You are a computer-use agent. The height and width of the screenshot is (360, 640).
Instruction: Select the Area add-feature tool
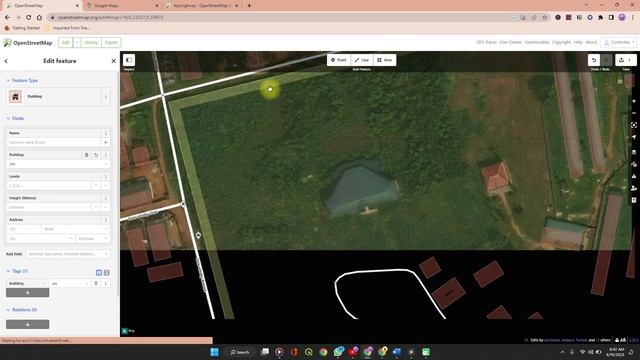click(x=384, y=60)
